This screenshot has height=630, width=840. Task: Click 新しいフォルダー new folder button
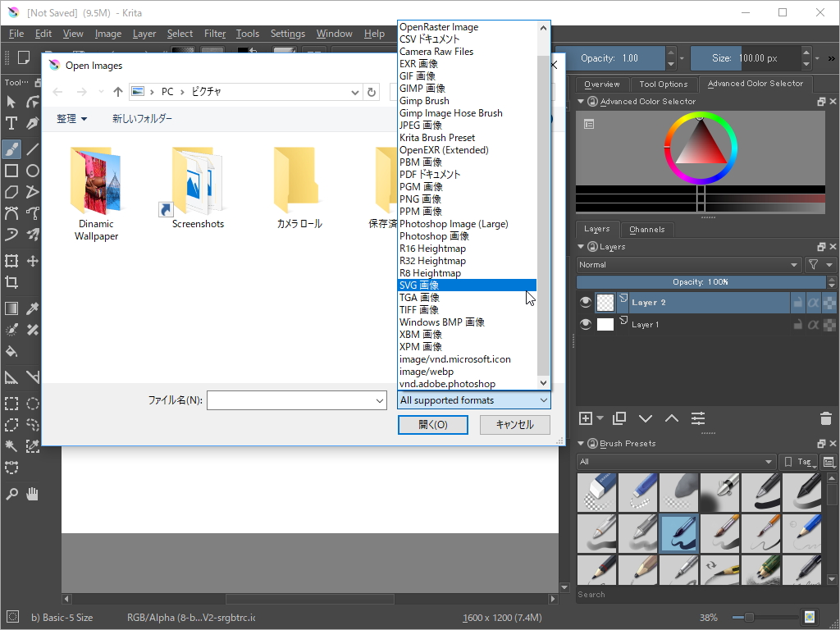point(142,118)
